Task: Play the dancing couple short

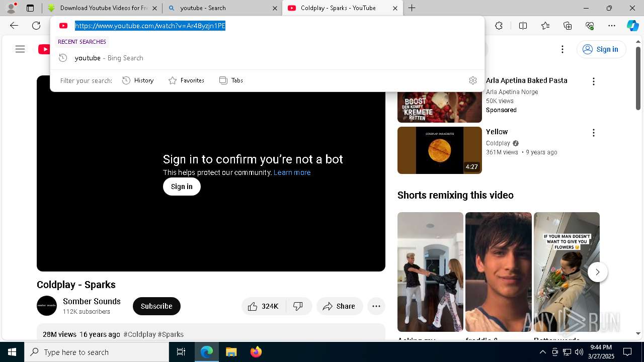Action: coord(430,272)
